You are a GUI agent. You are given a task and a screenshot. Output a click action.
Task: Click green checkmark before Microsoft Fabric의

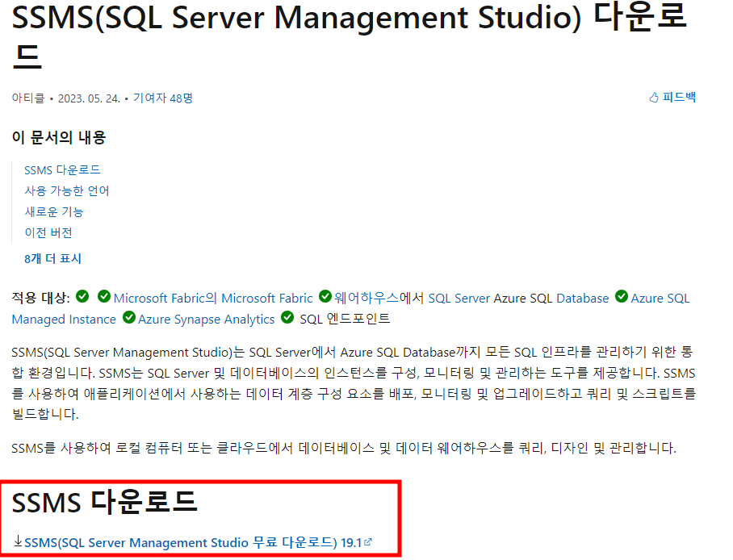click(104, 296)
